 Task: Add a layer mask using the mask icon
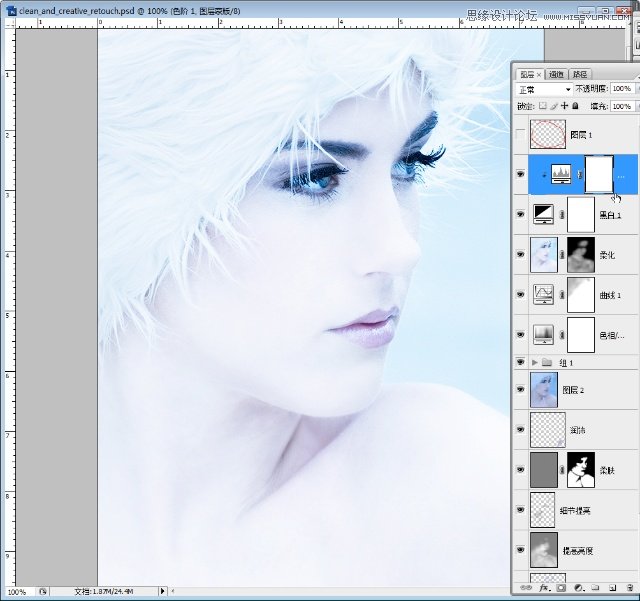click(561, 588)
